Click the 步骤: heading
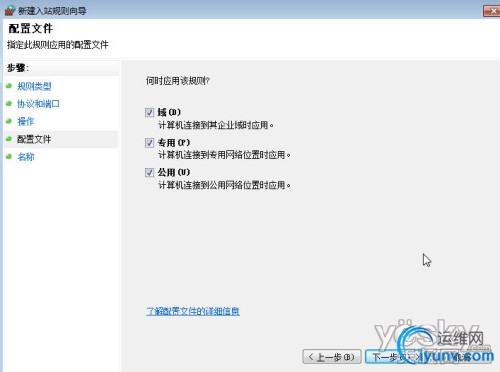 pos(18,68)
